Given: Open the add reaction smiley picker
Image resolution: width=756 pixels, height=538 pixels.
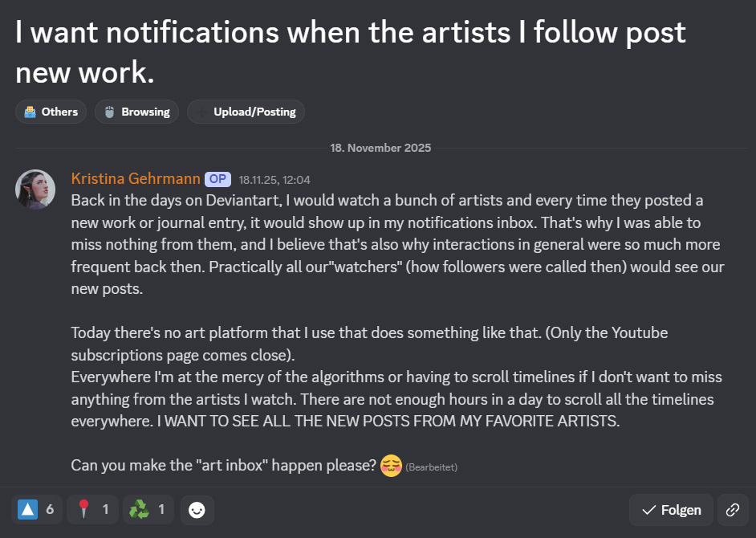Looking at the screenshot, I should (x=197, y=509).
